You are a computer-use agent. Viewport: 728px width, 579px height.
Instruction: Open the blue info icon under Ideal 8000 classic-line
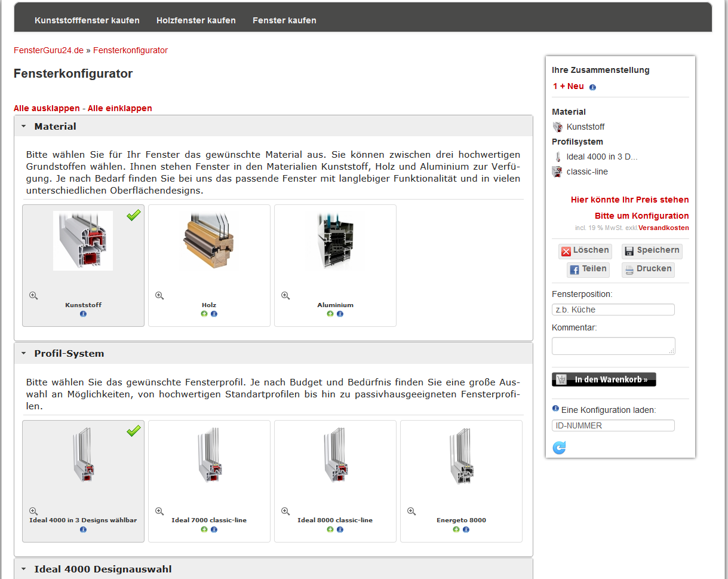click(340, 529)
